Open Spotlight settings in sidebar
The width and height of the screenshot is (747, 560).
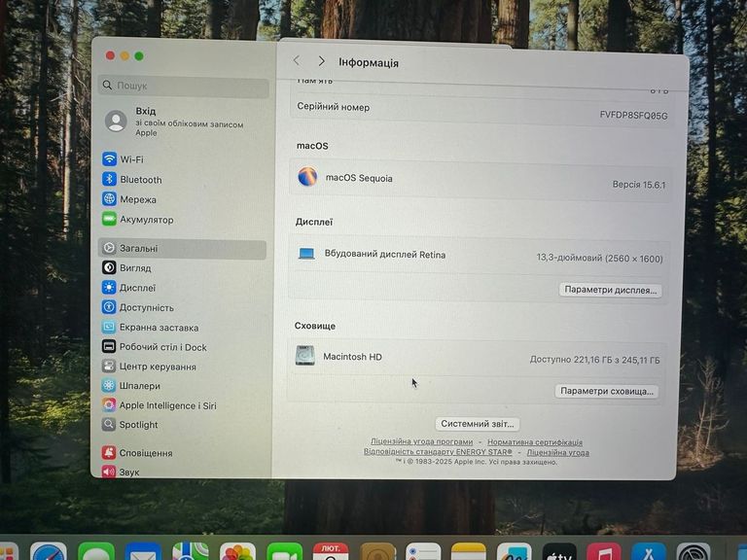129,425
